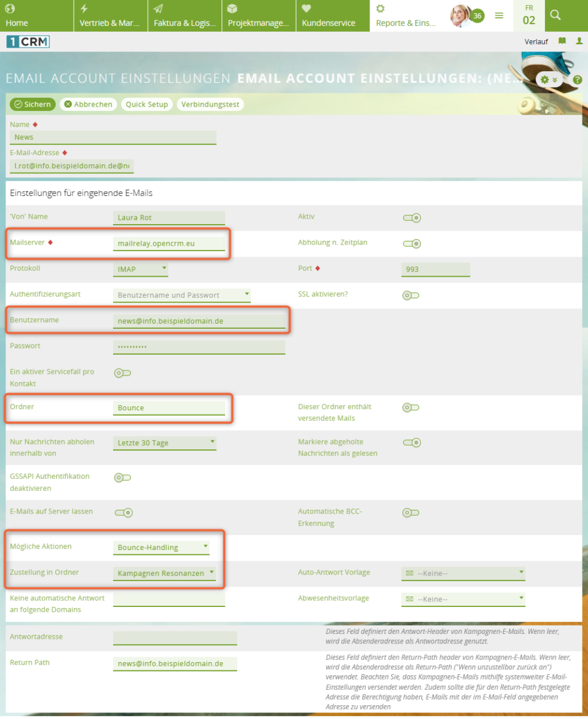This screenshot has height=719, width=588.
Task: Run the Verbindungstest
Action: point(210,104)
